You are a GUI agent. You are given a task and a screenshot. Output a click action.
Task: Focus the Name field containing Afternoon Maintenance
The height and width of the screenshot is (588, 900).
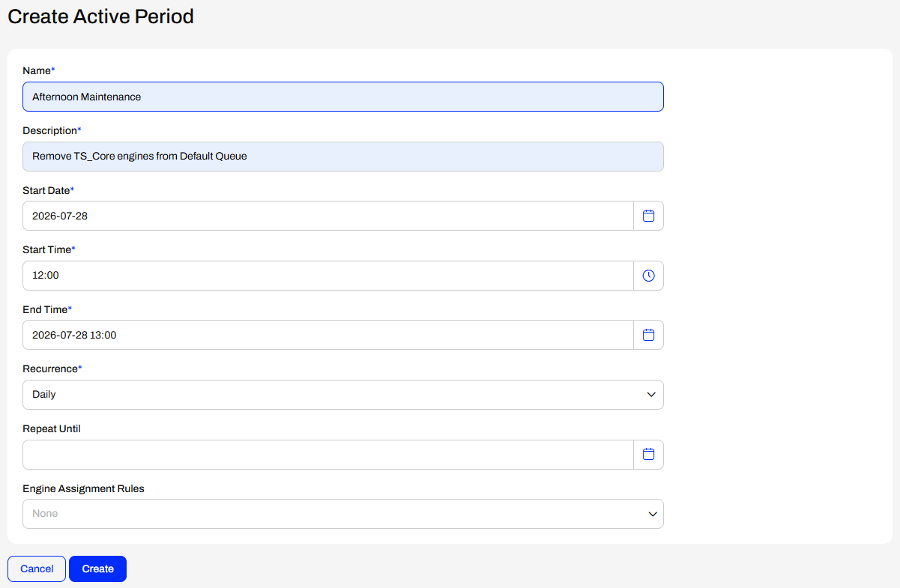[343, 97]
